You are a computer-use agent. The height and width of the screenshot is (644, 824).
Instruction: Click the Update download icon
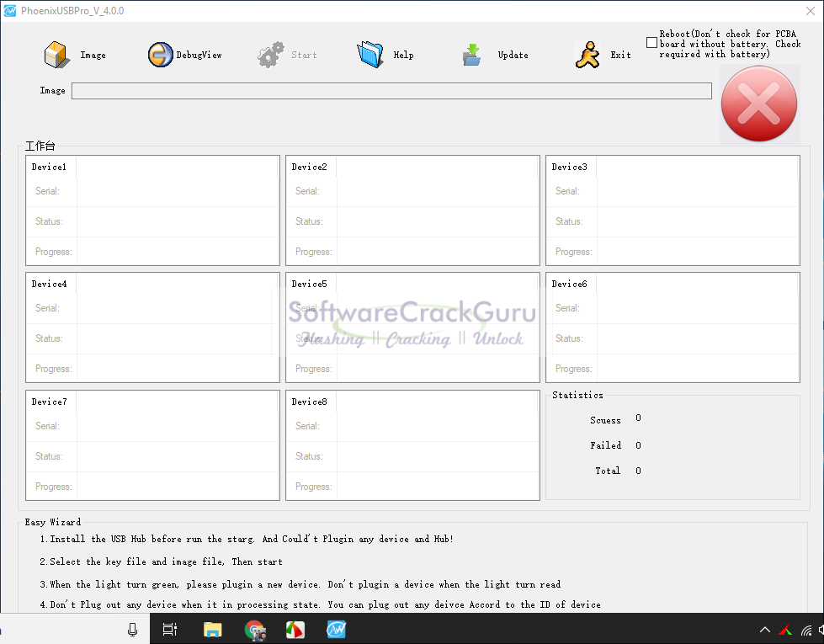coord(472,56)
